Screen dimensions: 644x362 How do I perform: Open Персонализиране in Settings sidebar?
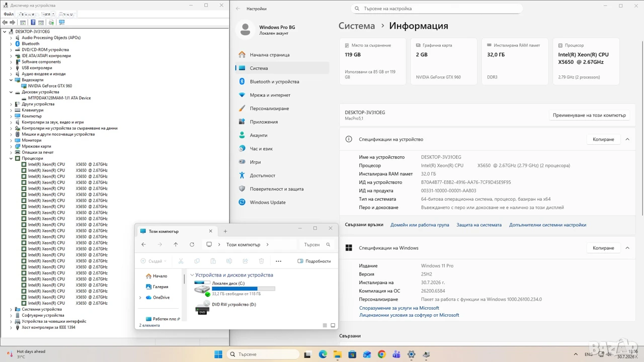(282, 109)
